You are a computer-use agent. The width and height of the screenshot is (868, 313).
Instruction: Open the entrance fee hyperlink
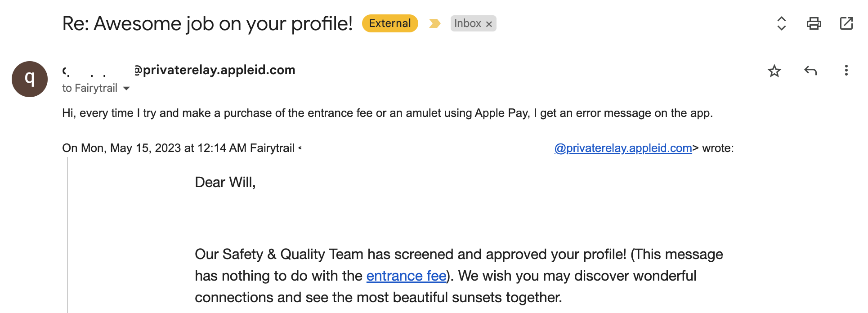(406, 276)
